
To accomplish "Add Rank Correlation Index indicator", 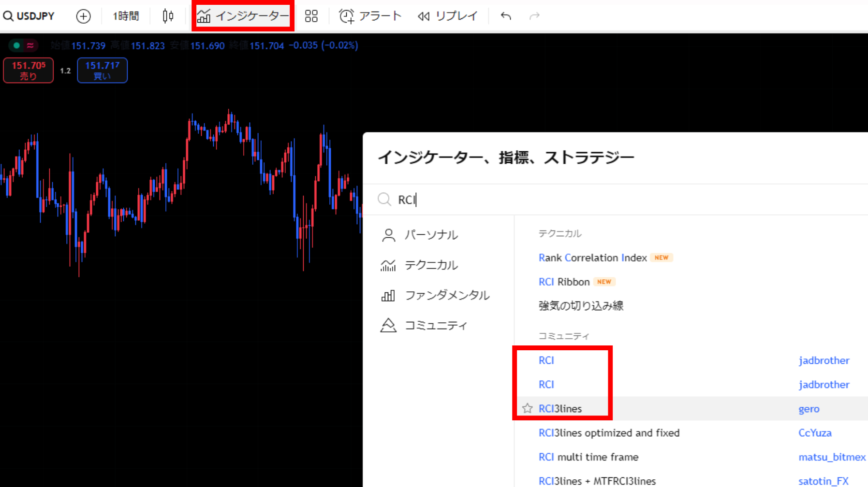I will pos(592,258).
